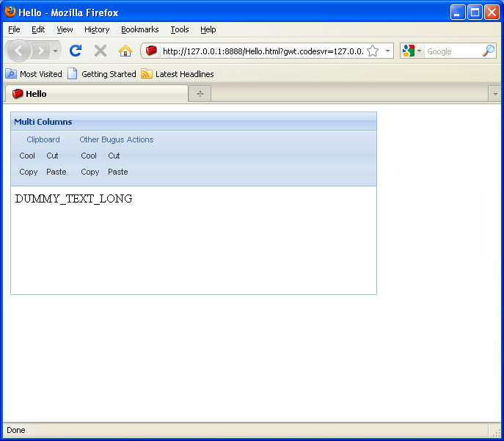Open the address bar history dropdown arrow

[x=387, y=51]
